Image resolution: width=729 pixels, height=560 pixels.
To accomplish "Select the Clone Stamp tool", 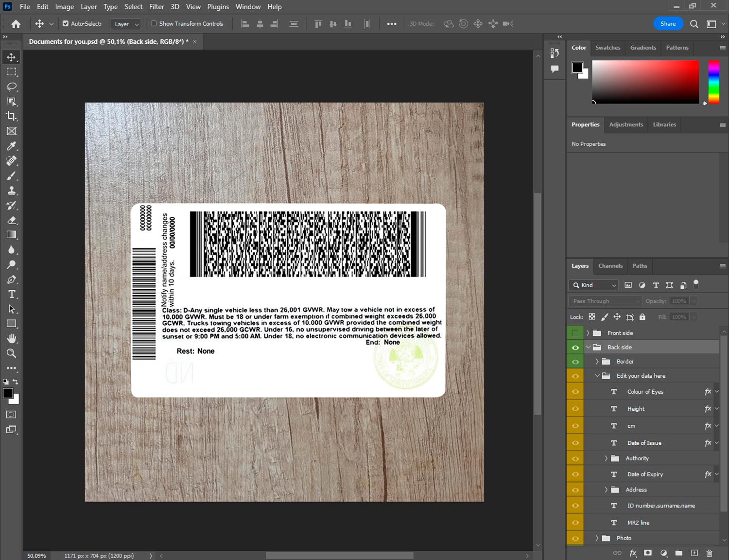I will pos(12,191).
